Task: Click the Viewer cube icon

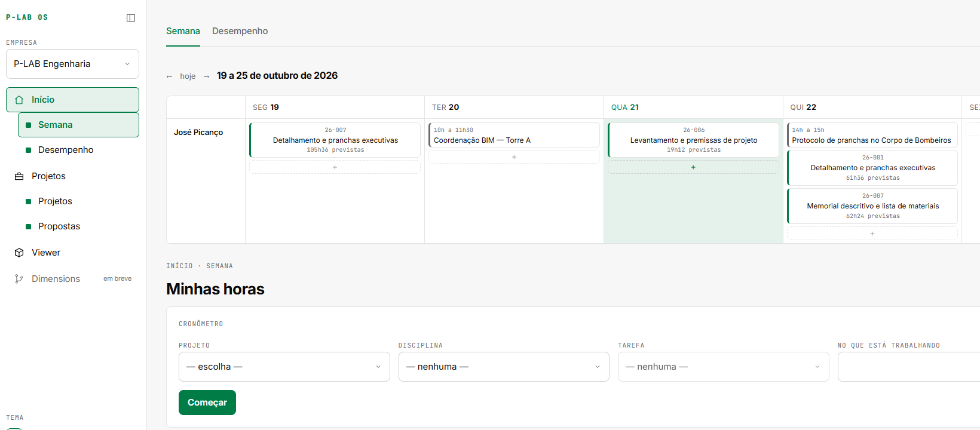Action: click(19, 253)
